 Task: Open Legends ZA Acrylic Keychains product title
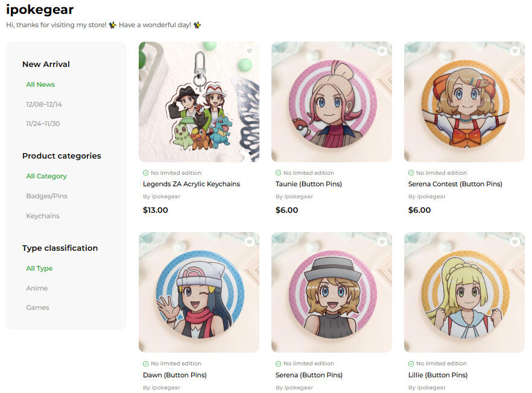click(191, 184)
